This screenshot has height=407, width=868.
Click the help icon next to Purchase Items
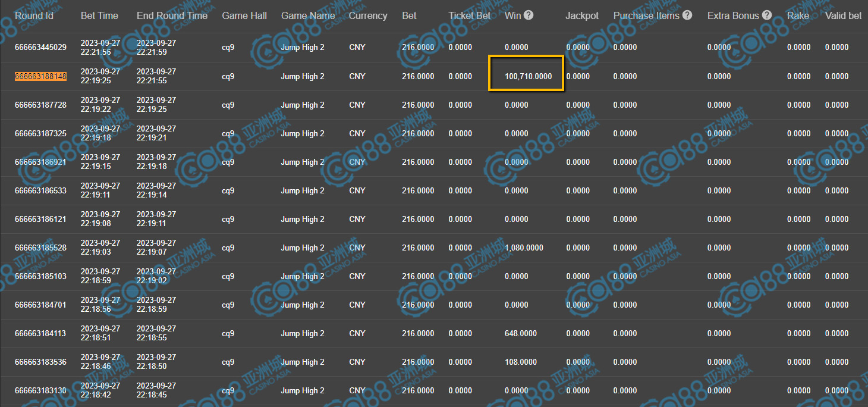[687, 15]
